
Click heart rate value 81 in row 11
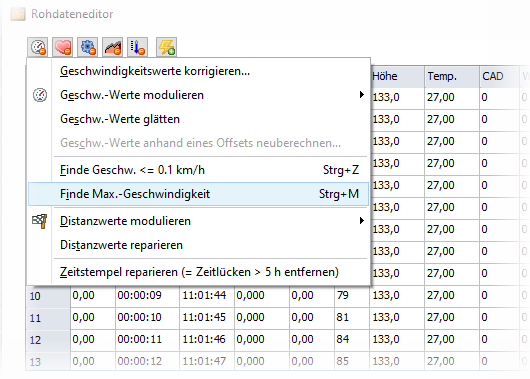pos(352,318)
